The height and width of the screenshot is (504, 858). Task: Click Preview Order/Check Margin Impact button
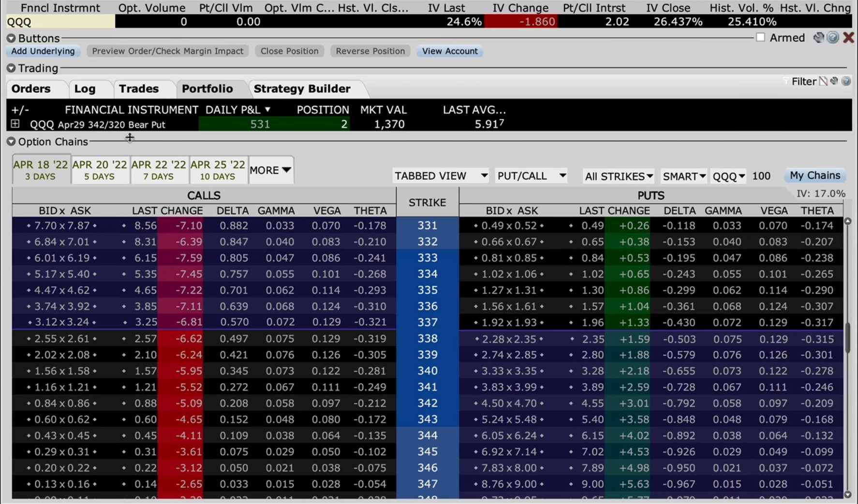coord(168,51)
